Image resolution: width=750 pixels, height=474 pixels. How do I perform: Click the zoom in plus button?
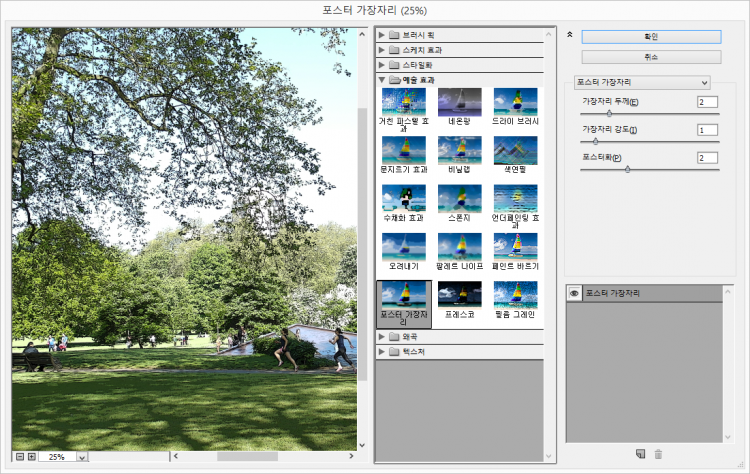(32, 457)
